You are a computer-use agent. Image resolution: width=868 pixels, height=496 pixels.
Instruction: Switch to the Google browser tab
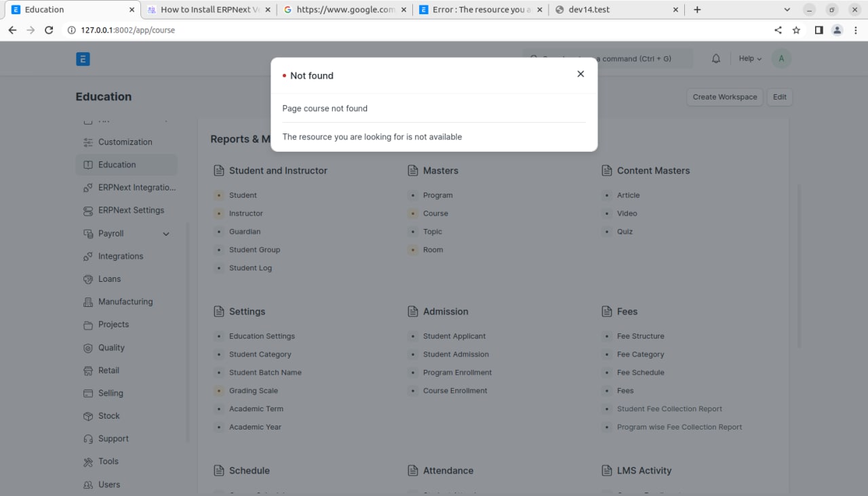pyautogui.click(x=345, y=9)
